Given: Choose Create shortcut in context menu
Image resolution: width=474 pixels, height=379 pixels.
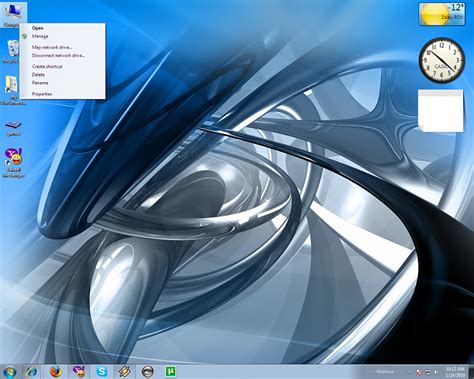Looking at the screenshot, I should click(x=47, y=66).
